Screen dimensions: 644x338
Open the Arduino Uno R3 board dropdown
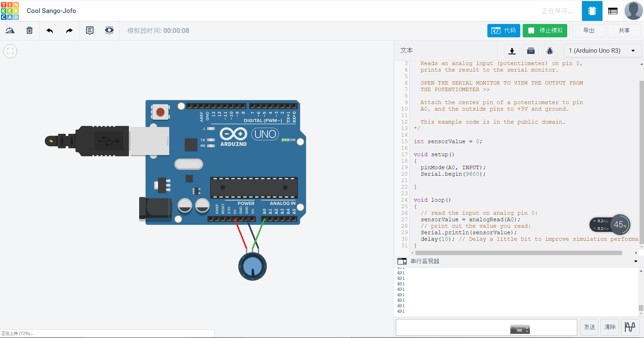pyautogui.click(x=602, y=51)
